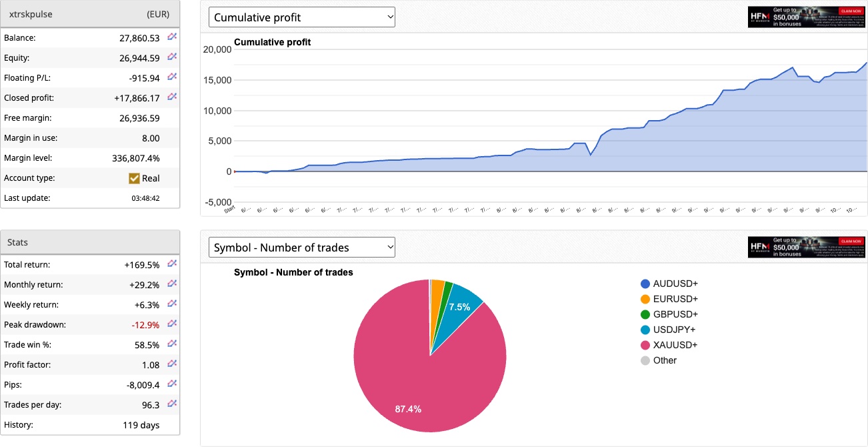Screen dimensions: 868x447
Task: Click the margin in use value 8.00
Action: click(x=151, y=138)
